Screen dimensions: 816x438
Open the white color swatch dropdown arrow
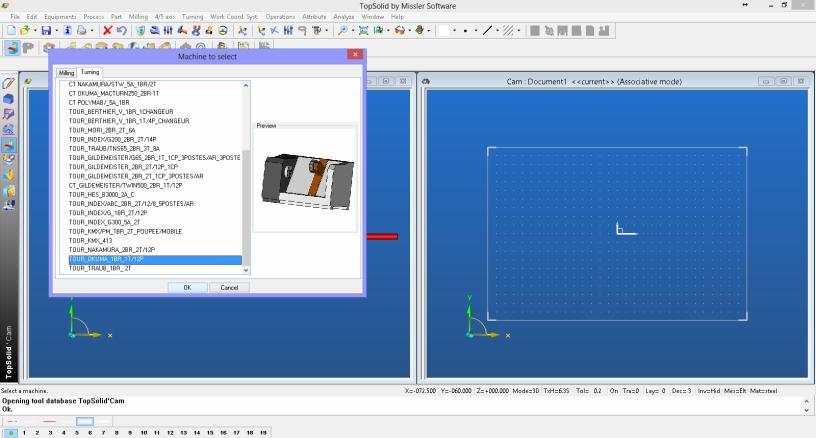[x=454, y=31]
